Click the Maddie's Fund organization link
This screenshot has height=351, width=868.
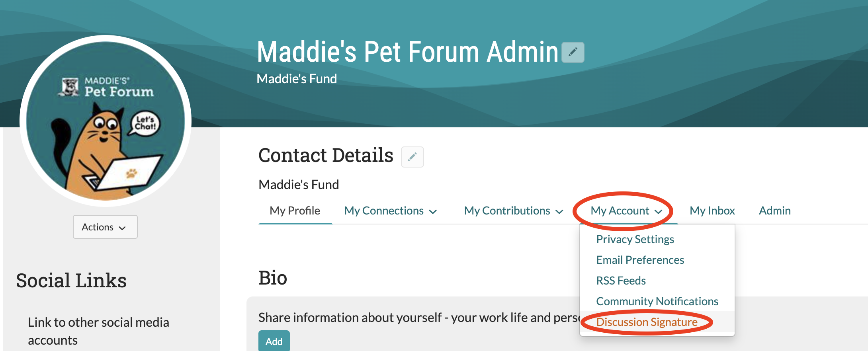pyautogui.click(x=298, y=184)
